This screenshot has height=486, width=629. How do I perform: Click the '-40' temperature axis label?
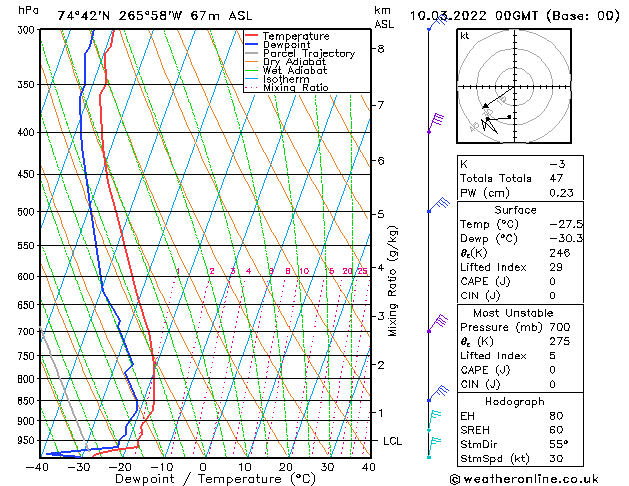pyautogui.click(x=37, y=467)
